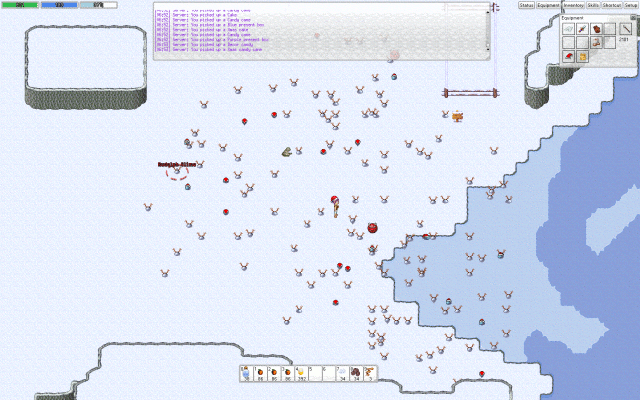
Task: Select the dagger item in Equipment panel
Action: pyautogui.click(x=582, y=29)
